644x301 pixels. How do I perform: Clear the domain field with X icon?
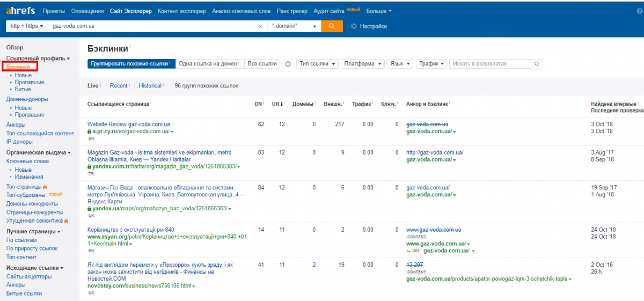point(261,26)
